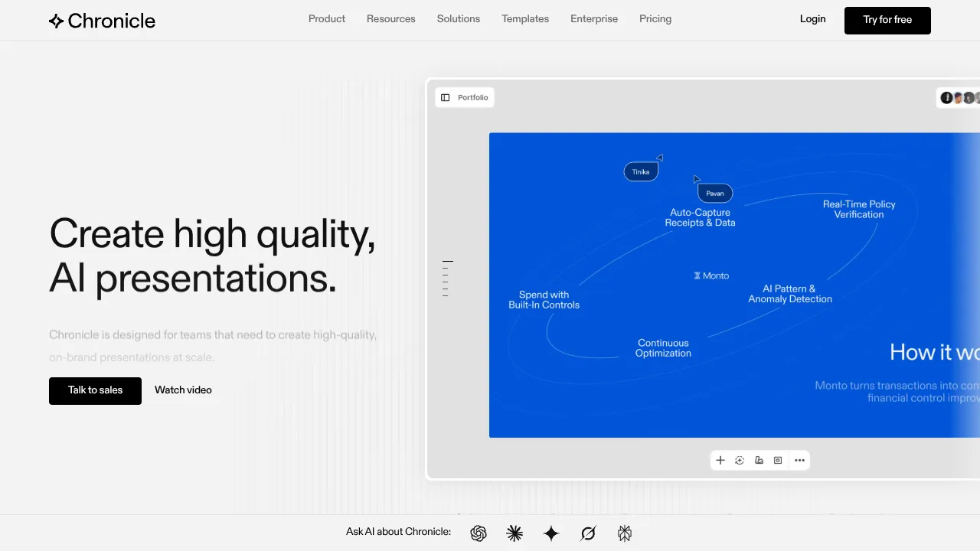Open the ellipsis menu in the slide toolbar
Screen dimensions: 980x551
click(x=799, y=460)
